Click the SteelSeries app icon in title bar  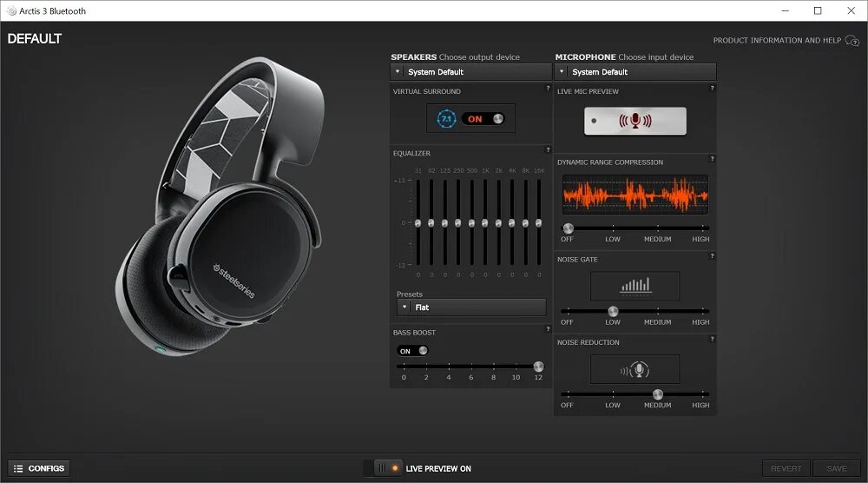pyautogui.click(x=11, y=10)
